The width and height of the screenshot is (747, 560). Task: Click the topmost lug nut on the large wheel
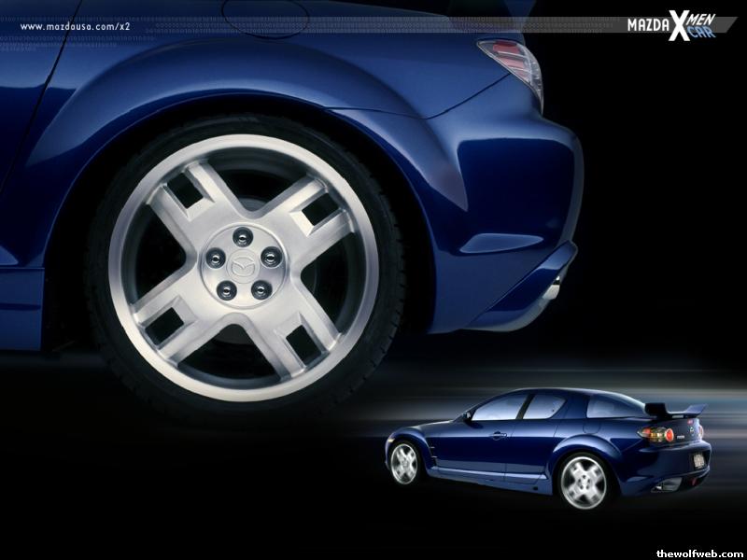[x=242, y=234]
